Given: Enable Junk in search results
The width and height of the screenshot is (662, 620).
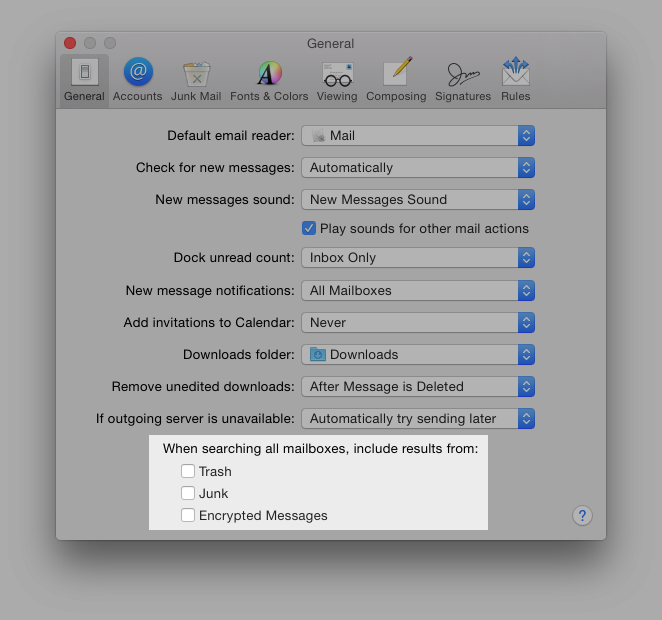Looking at the screenshot, I should [x=188, y=493].
